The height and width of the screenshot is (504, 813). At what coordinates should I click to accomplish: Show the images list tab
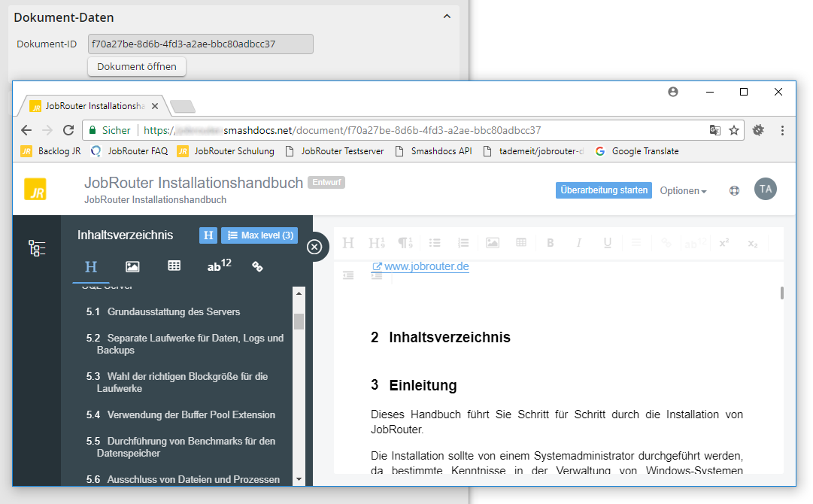click(x=132, y=266)
